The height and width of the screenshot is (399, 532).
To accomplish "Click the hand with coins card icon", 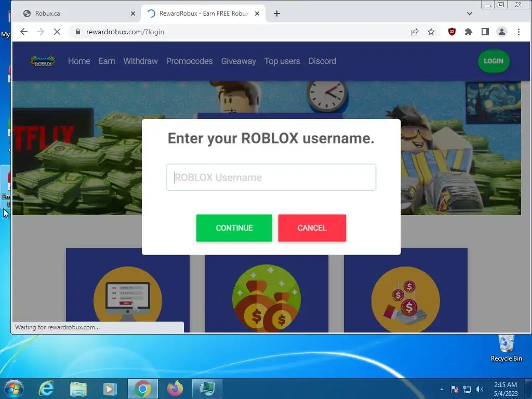I will point(405,299).
